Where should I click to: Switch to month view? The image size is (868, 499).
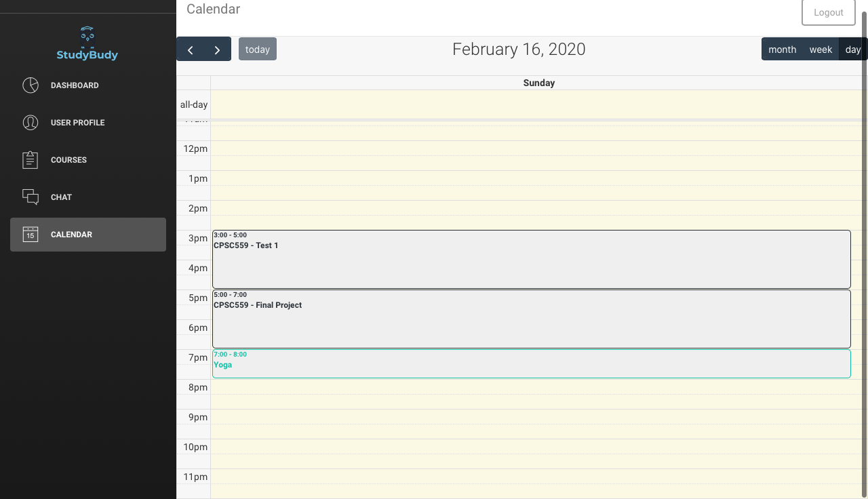(x=782, y=49)
